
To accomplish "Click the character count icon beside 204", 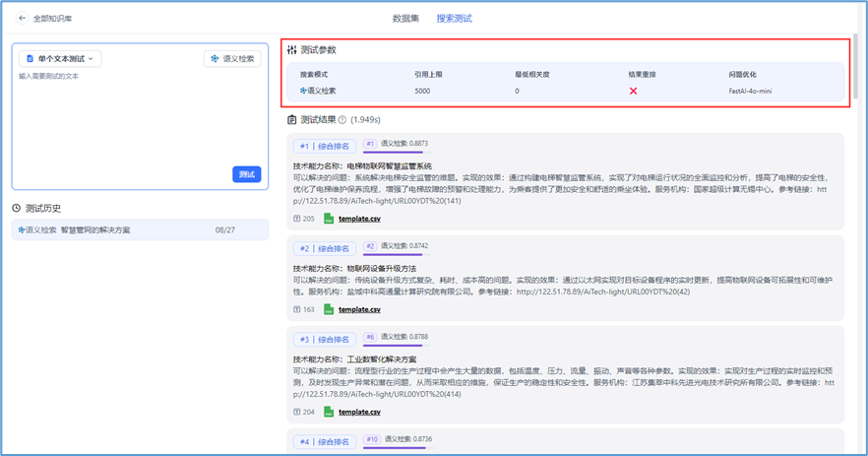I will click(x=297, y=413).
